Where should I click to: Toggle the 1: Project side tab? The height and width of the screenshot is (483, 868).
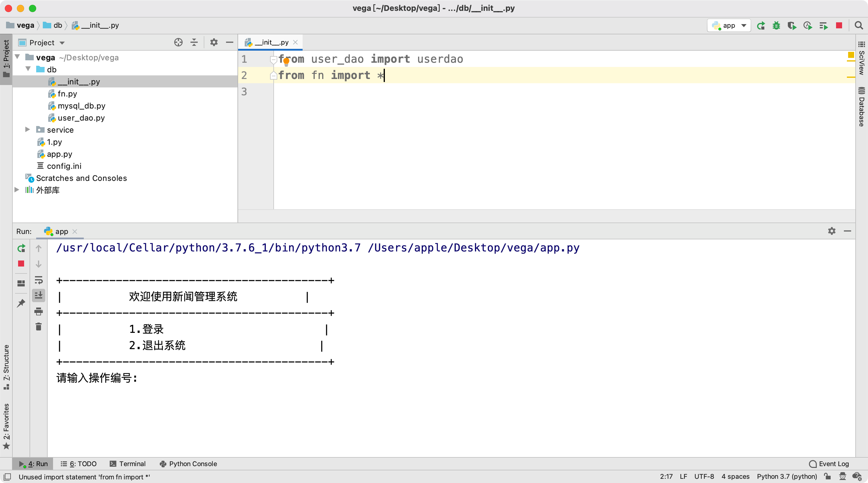coord(6,59)
